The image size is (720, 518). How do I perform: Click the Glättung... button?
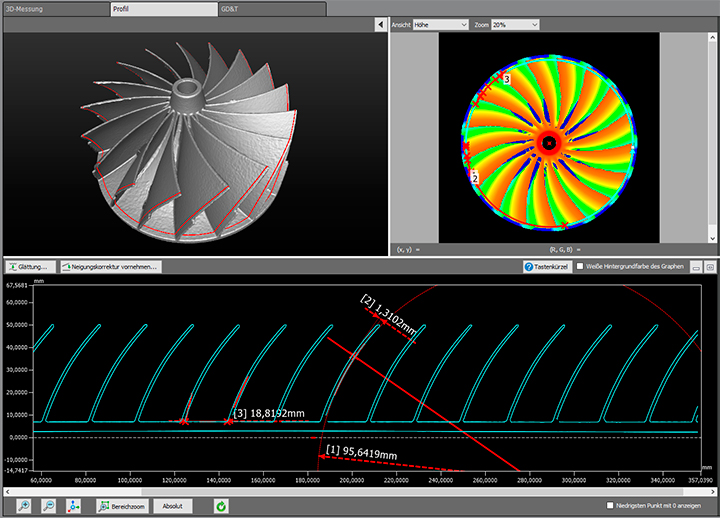point(32,267)
